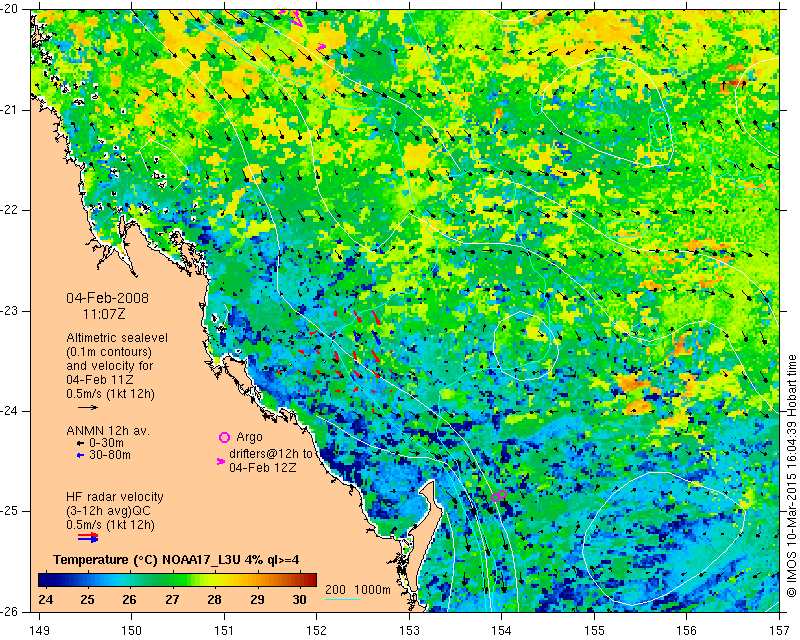This screenshot has width=800, height=640.
Task: Click the dark red end of temperature colorbar
Action: coord(311,580)
